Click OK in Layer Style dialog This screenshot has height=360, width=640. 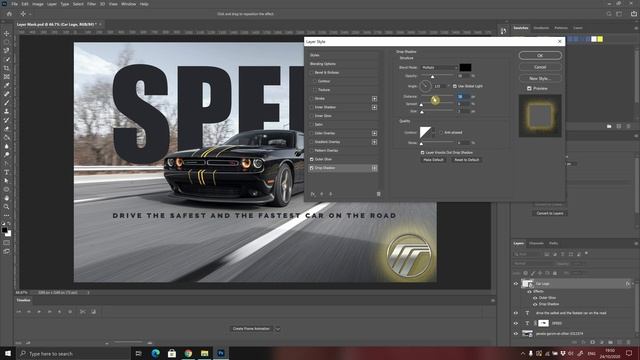540,56
